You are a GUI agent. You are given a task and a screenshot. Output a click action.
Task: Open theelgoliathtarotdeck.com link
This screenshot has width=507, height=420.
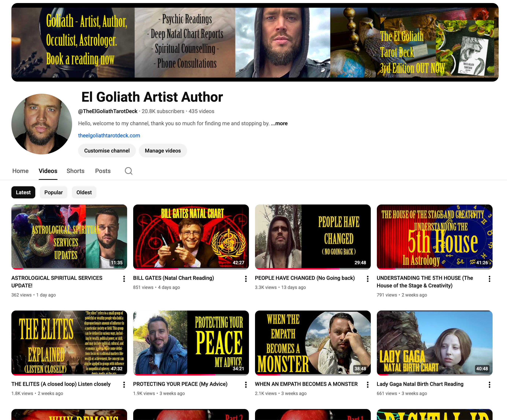click(x=109, y=135)
